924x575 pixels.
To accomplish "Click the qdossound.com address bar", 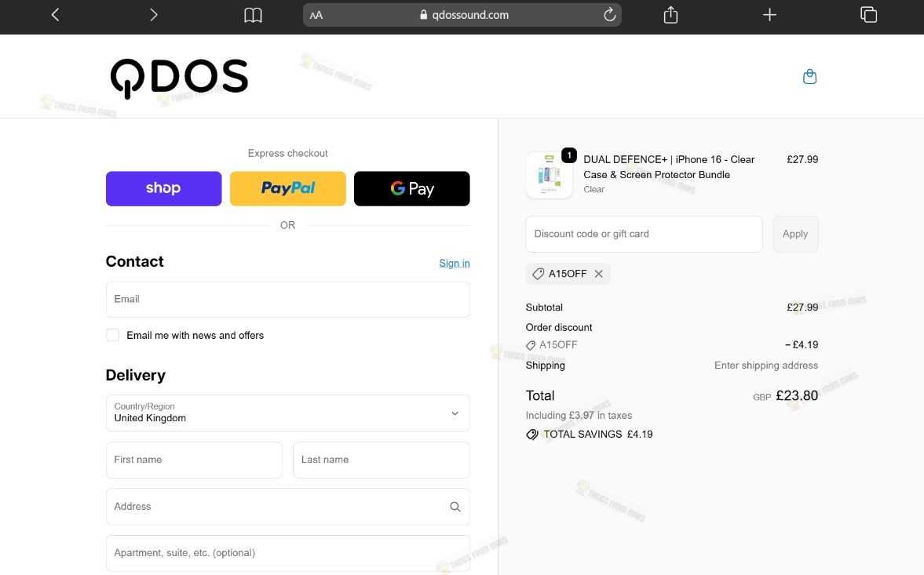I will pos(462,16).
